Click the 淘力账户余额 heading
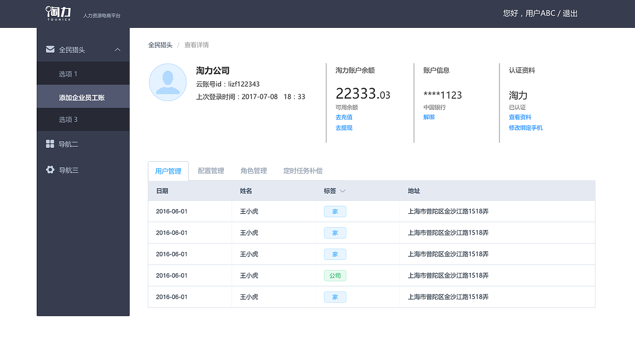The height and width of the screenshot is (364, 635). [x=355, y=70]
